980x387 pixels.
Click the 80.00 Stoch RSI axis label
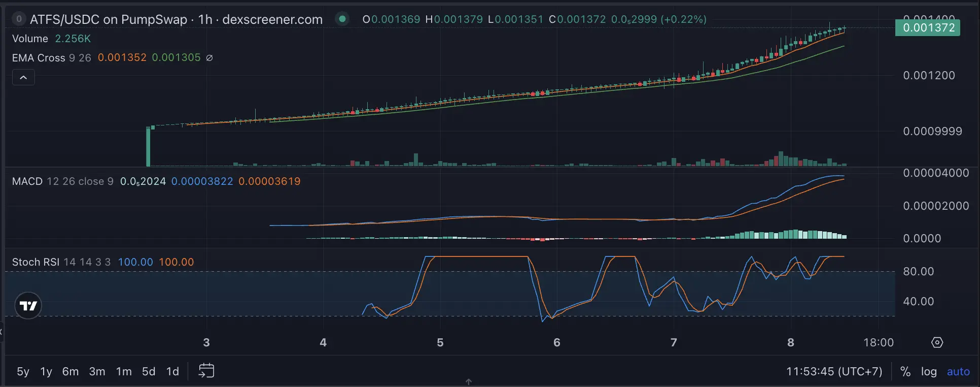pyautogui.click(x=918, y=271)
